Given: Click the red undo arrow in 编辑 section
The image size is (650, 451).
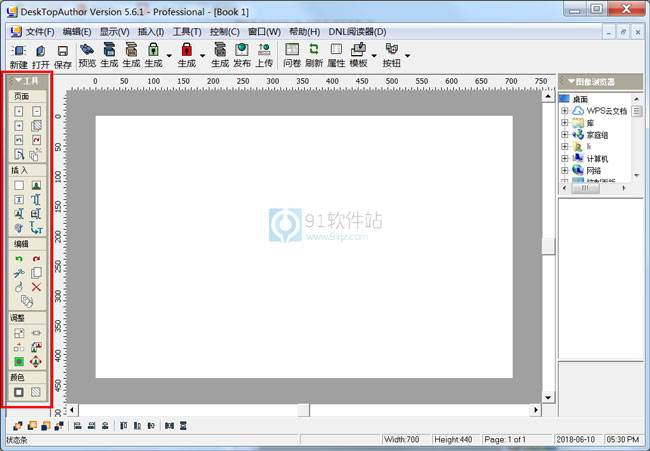Looking at the screenshot, I should click(18, 258).
